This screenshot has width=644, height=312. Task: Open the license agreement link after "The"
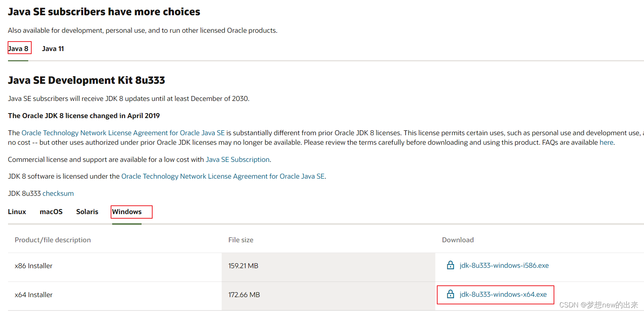tap(123, 133)
